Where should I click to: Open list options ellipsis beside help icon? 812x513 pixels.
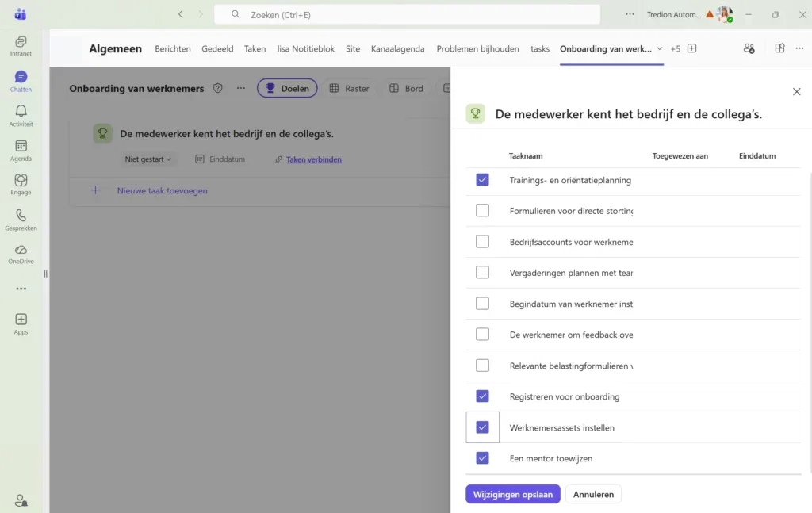click(x=241, y=88)
